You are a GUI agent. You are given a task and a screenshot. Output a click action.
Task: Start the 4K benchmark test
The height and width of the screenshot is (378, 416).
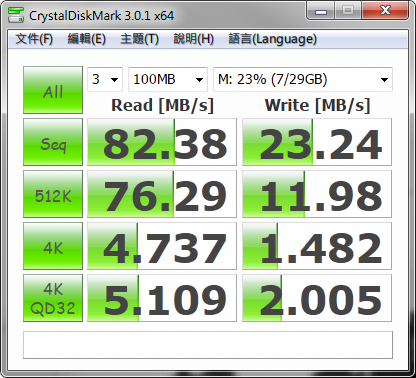[x=53, y=246]
